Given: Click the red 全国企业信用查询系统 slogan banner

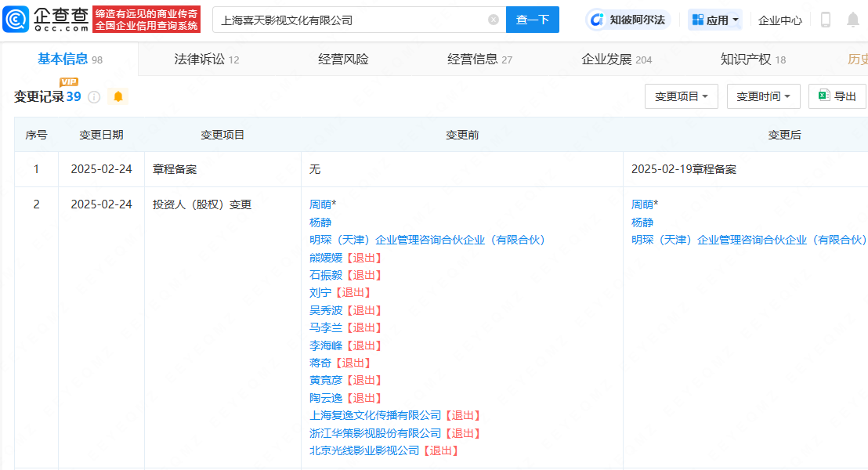Looking at the screenshot, I should tap(146, 20).
